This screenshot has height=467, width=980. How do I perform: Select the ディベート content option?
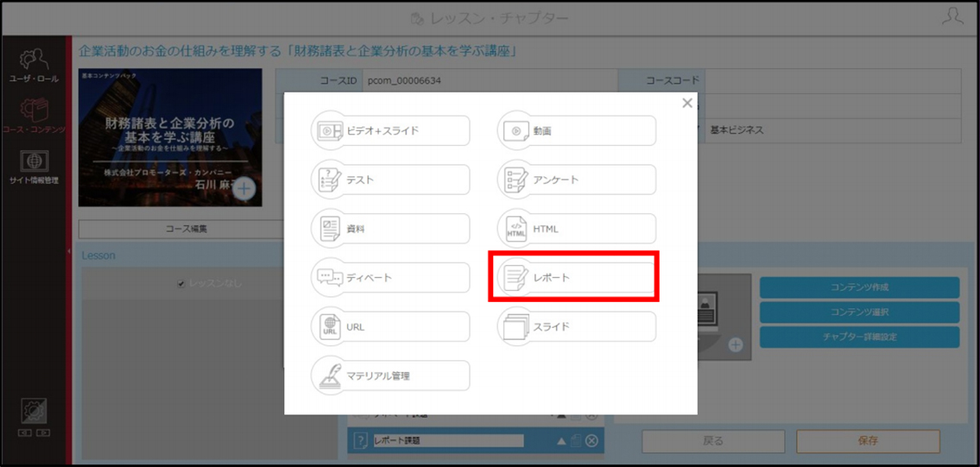[390, 278]
